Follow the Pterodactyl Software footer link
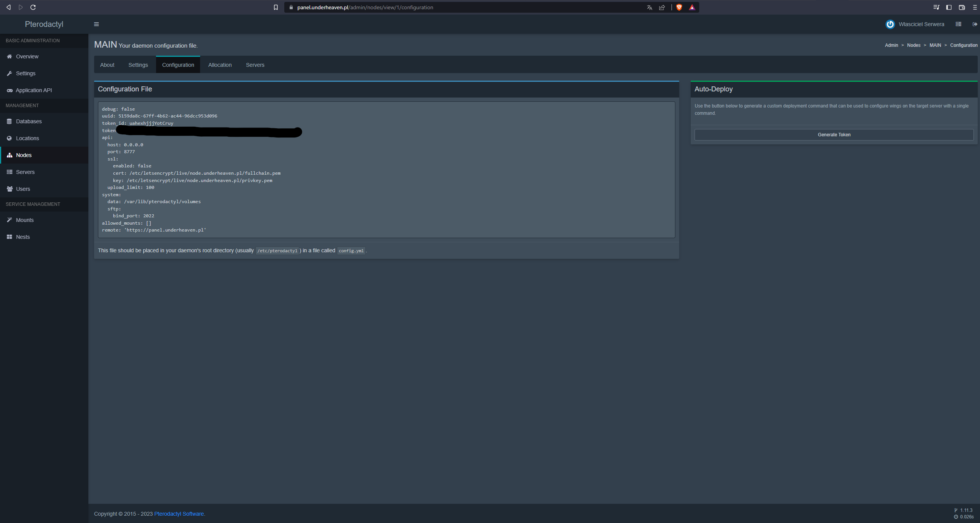 coord(179,514)
